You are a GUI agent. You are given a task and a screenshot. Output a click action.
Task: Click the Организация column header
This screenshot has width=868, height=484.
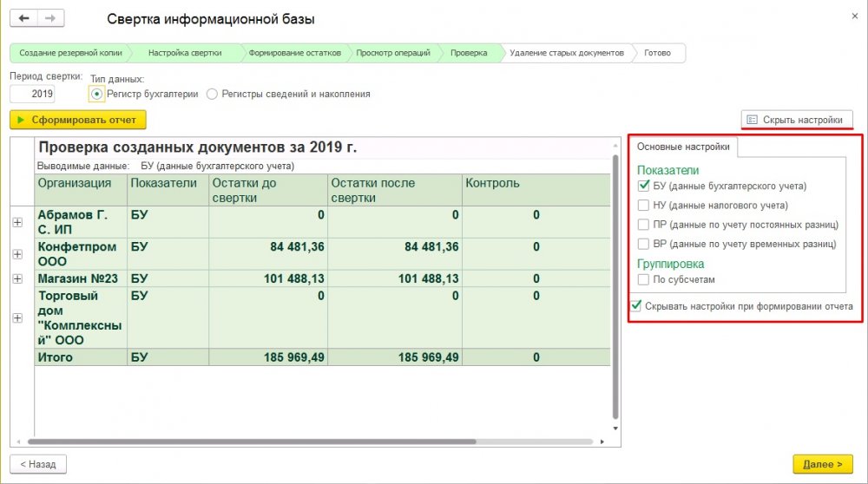[81, 190]
